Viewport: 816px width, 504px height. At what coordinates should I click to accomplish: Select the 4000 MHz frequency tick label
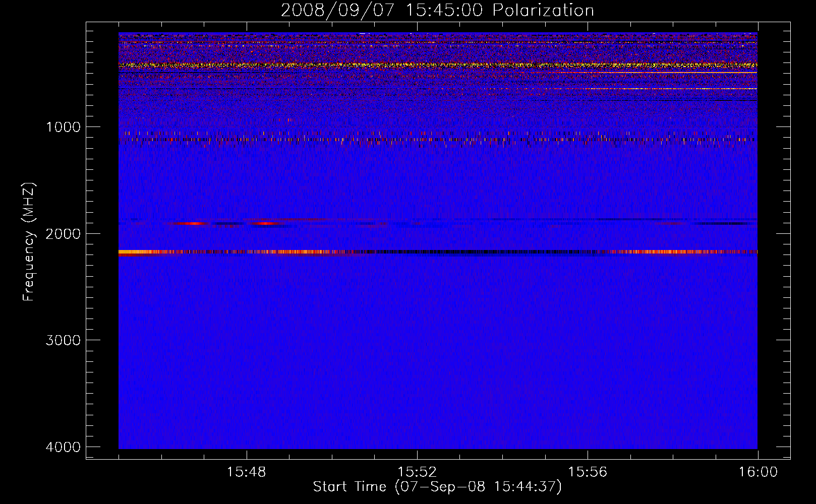63,447
